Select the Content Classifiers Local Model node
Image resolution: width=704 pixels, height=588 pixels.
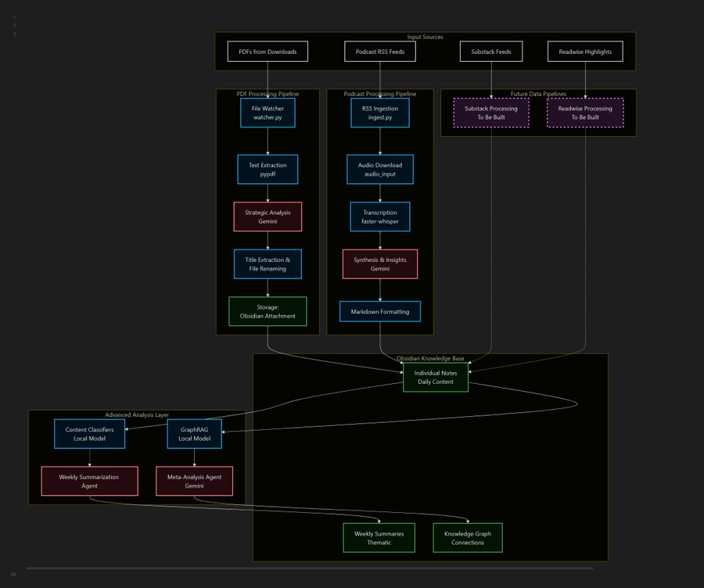click(x=89, y=434)
